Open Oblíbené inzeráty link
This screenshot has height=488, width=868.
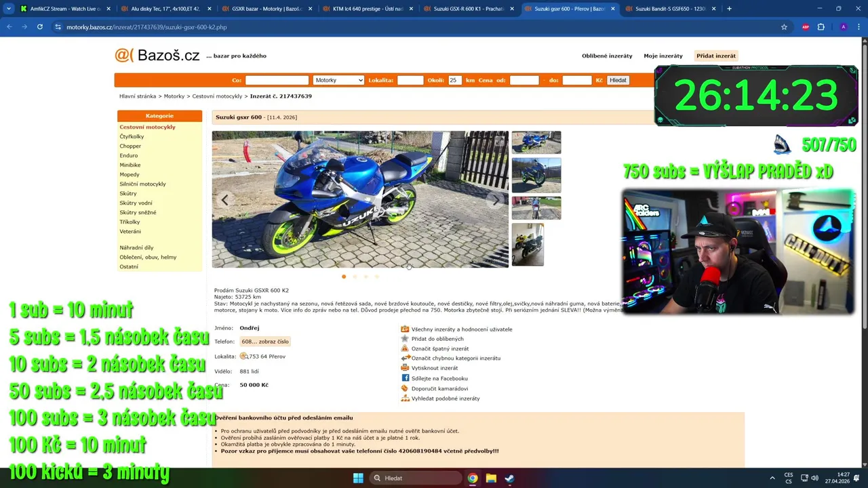[x=607, y=56]
